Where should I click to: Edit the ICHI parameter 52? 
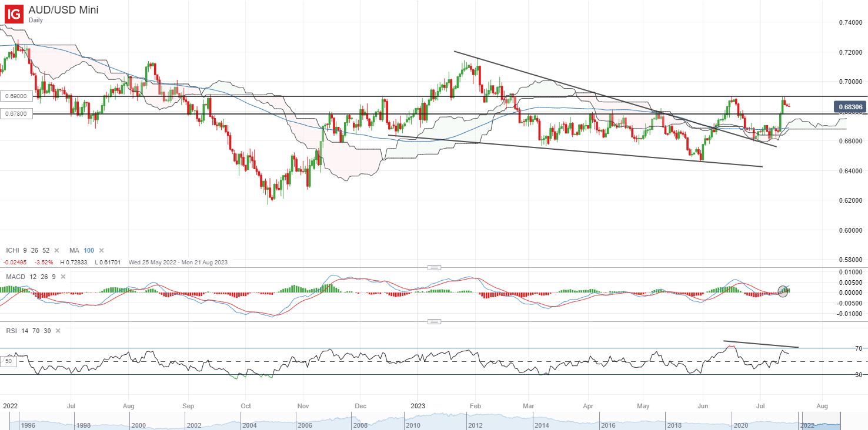tap(46, 250)
